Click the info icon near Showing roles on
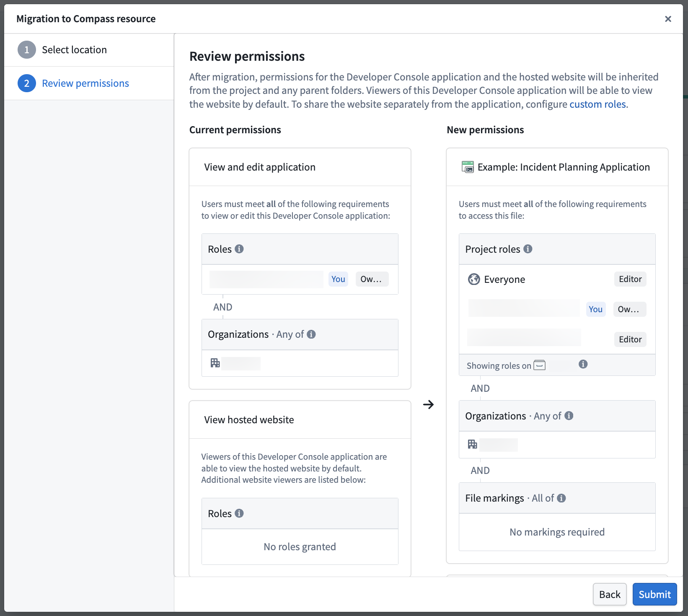This screenshot has height=616, width=688. click(583, 364)
